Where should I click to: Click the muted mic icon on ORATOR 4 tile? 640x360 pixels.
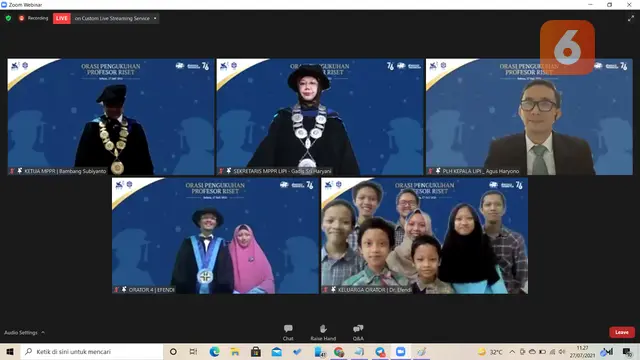116,290
